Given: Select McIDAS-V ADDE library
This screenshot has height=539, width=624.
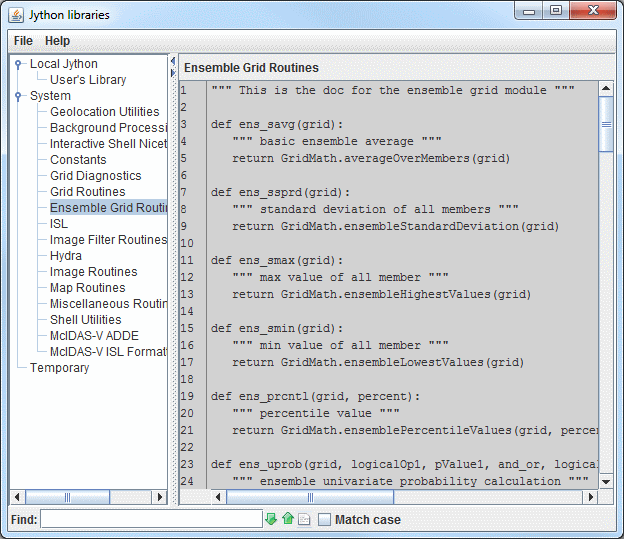Looking at the screenshot, I should [94, 336].
